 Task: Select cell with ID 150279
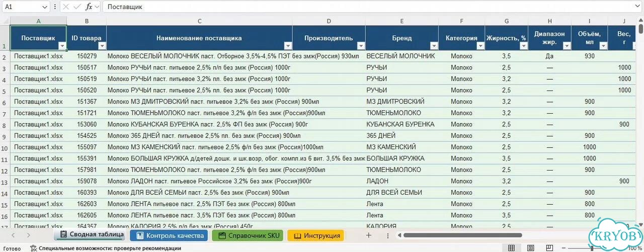coord(87,56)
